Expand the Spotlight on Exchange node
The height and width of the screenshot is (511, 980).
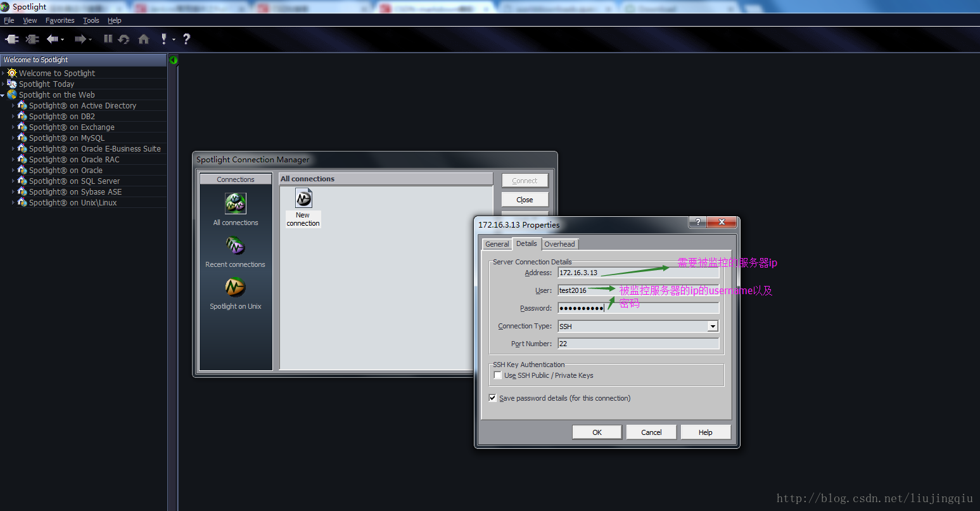[x=13, y=127]
